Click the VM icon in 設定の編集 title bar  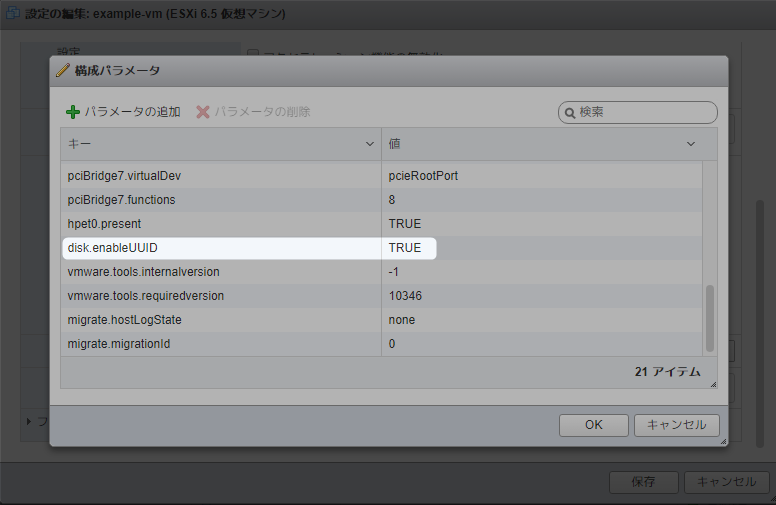(13, 13)
